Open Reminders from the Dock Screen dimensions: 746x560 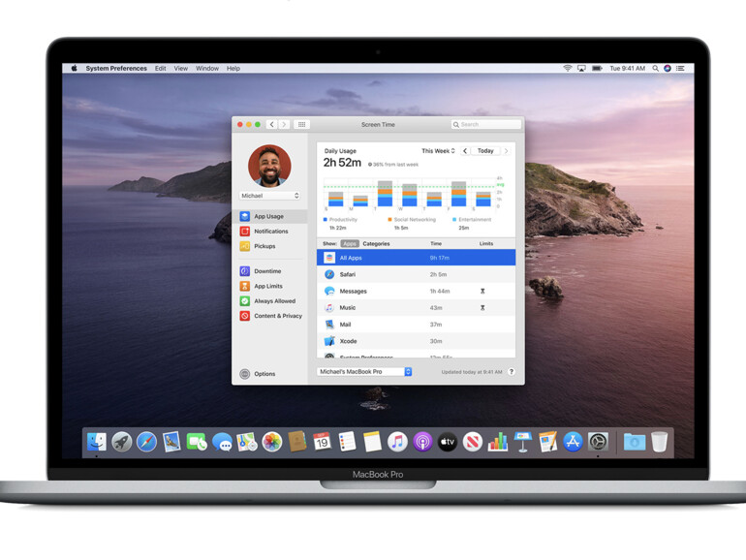pos(347,442)
